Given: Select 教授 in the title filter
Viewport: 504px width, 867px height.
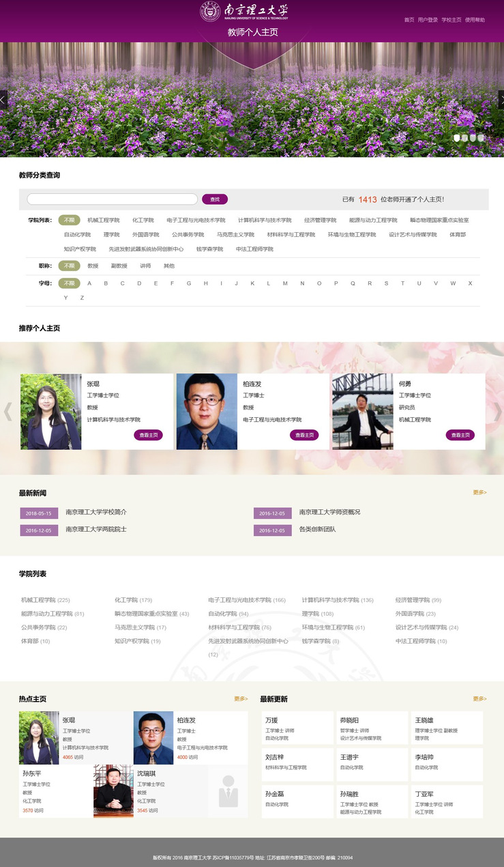Looking at the screenshot, I should (x=93, y=266).
